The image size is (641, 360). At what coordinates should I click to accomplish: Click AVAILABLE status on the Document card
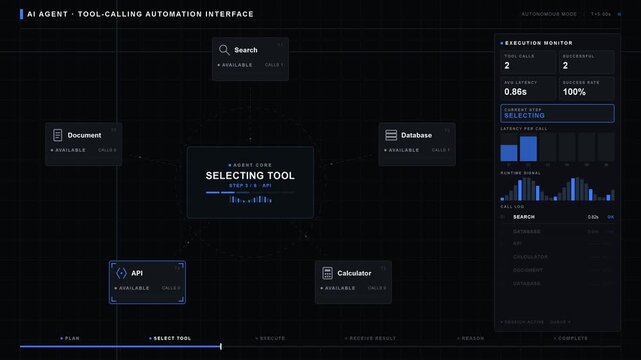click(x=68, y=150)
